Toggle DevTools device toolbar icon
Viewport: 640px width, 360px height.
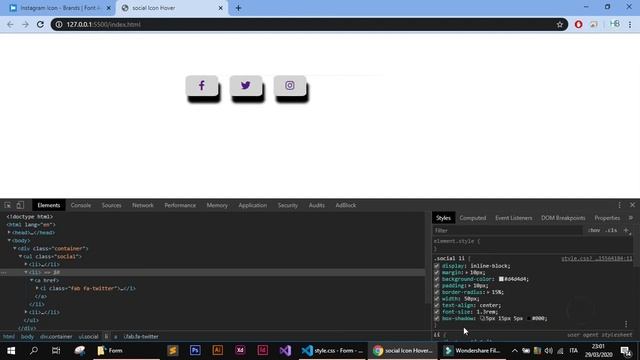coord(20,205)
